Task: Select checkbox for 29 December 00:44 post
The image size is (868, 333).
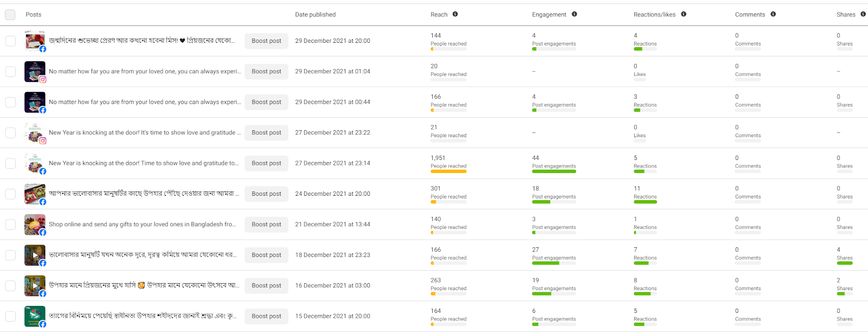Action: tap(10, 102)
